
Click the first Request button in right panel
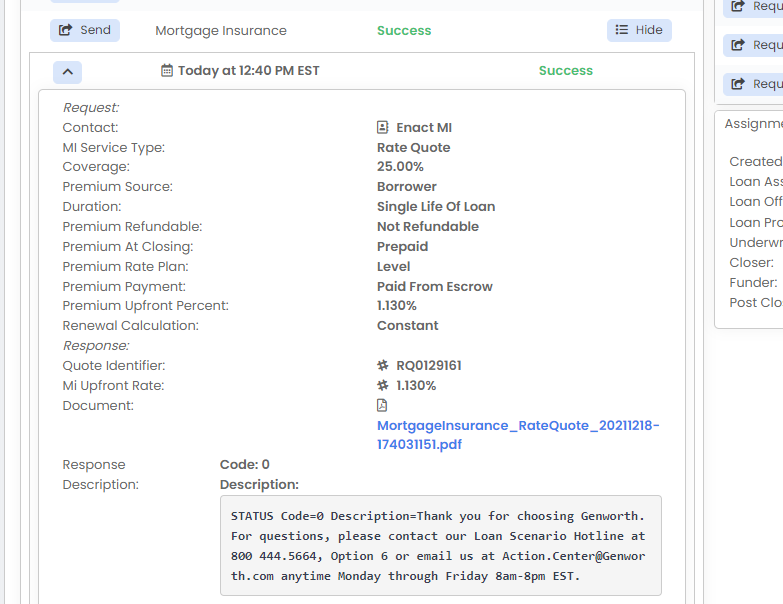[755, 6]
